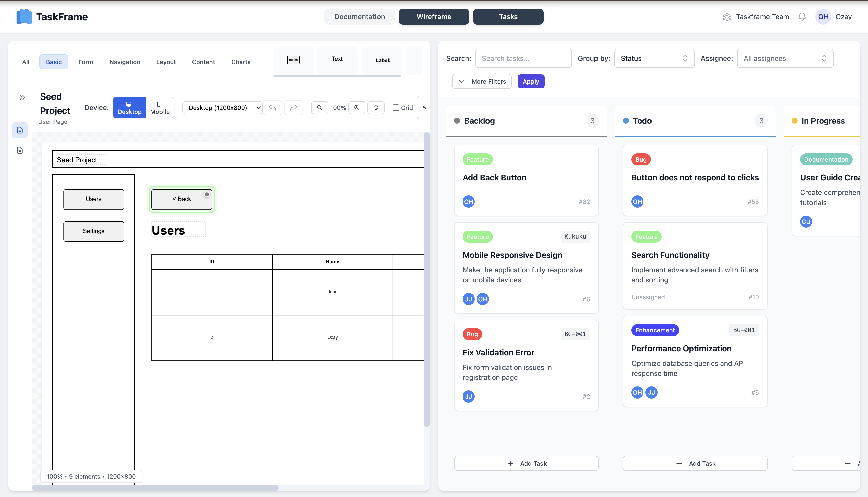The image size is (868, 497).
Task: Select the Form component category
Action: [86, 62]
